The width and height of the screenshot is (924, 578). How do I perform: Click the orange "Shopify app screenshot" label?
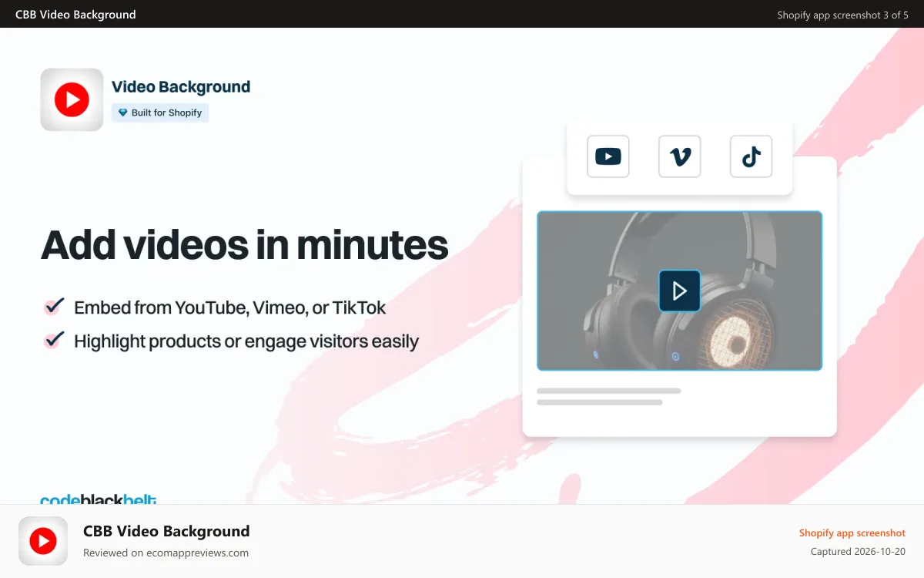pyautogui.click(x=852, y=533)
